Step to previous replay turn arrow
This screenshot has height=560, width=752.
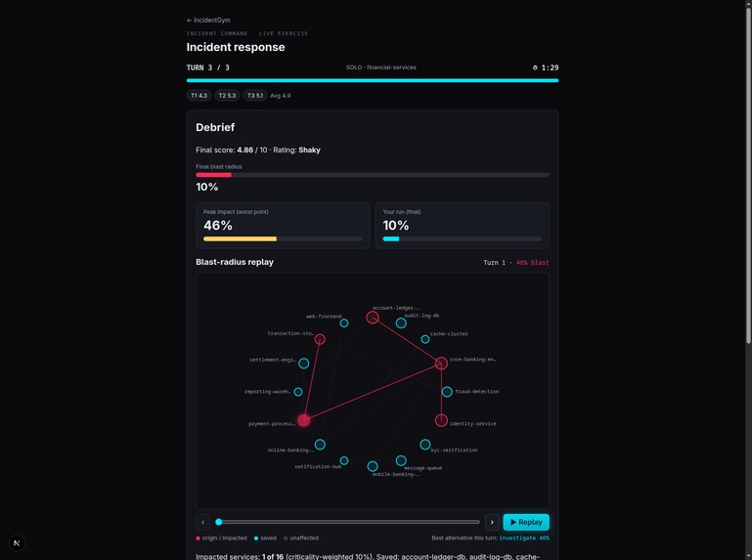pos(202,522)
